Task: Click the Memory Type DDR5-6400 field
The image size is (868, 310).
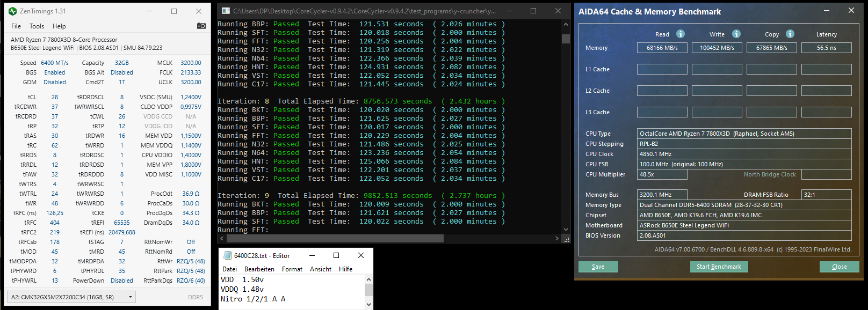Action: [x=744, y=205]
